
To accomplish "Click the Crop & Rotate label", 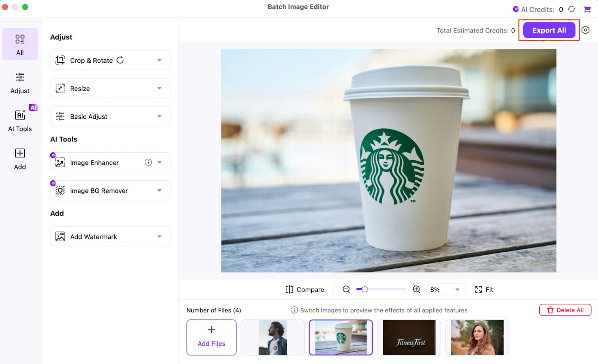I will (92, 60).
